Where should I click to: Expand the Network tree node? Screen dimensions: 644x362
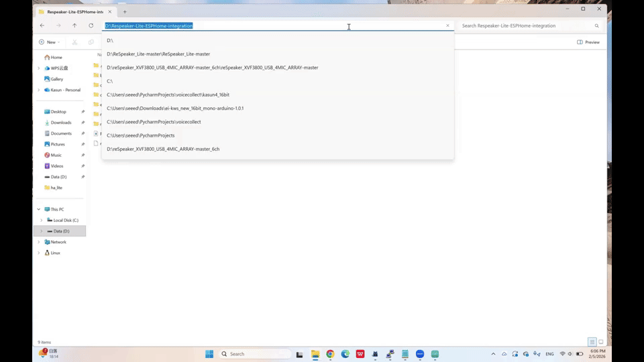tap(38, 242)
